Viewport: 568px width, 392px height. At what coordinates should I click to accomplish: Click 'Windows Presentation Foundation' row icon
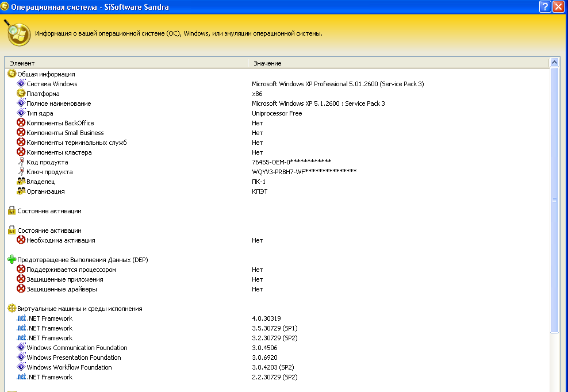pos(21,357)
